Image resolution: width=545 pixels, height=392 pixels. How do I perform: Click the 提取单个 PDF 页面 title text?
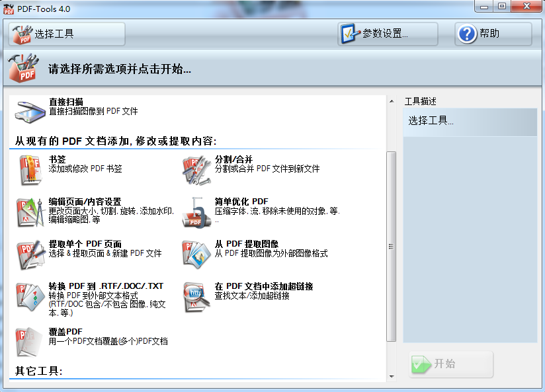click(85, 244)
